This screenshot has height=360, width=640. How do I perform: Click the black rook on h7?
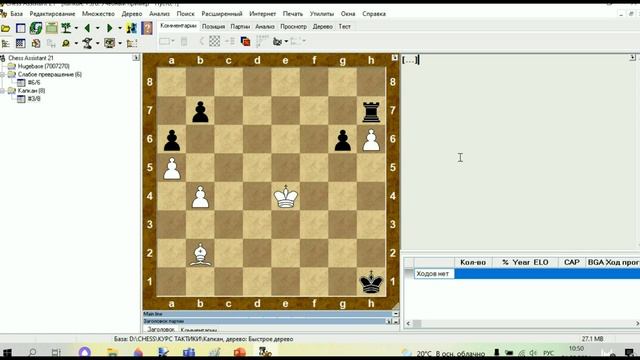(x=371, y=111)
